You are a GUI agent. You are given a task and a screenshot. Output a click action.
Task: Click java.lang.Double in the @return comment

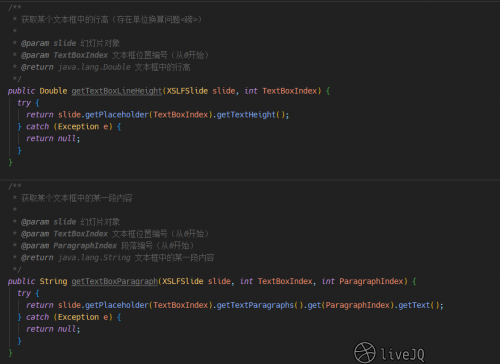point(94,67)
